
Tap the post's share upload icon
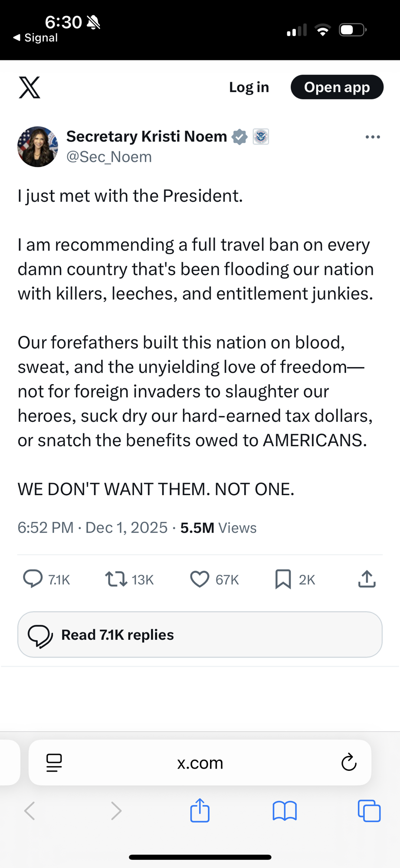(x=367, y=579)
